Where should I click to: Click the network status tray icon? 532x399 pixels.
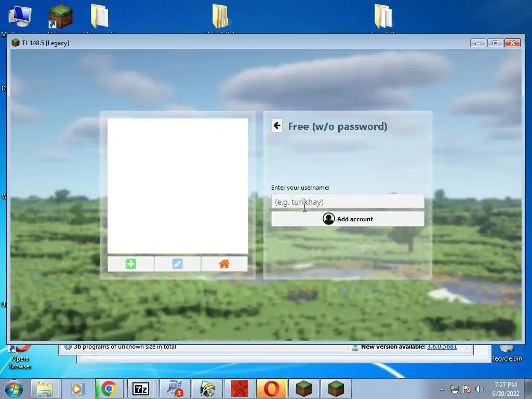click(x=454, y=389)
